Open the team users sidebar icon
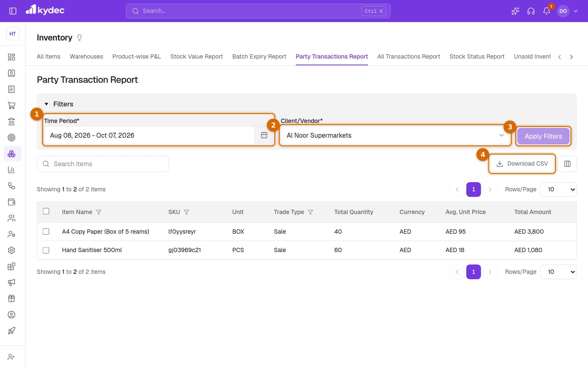The height and width of the screenshot is (368, 588). [x=11, y=218]
